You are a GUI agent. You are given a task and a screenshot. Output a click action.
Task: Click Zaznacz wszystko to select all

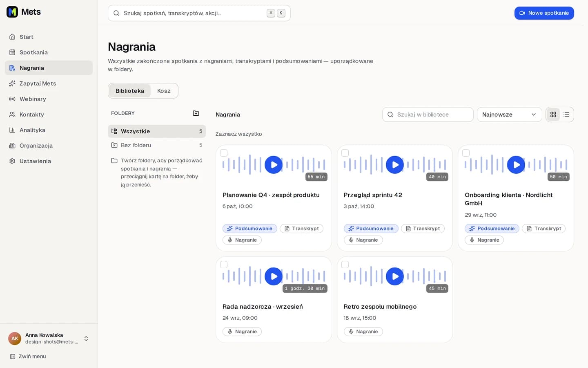(x=239, y=134)
